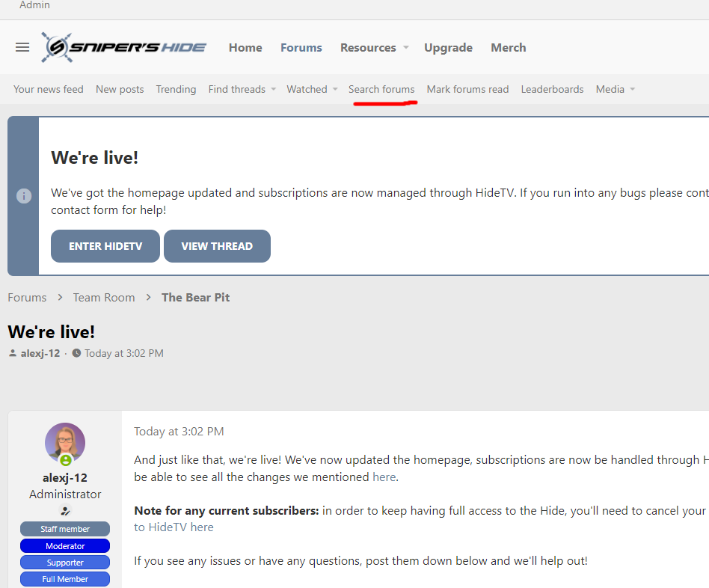Click the banner heading We're live!
This screenshot has width=709, height=588.
click(94, 157)
